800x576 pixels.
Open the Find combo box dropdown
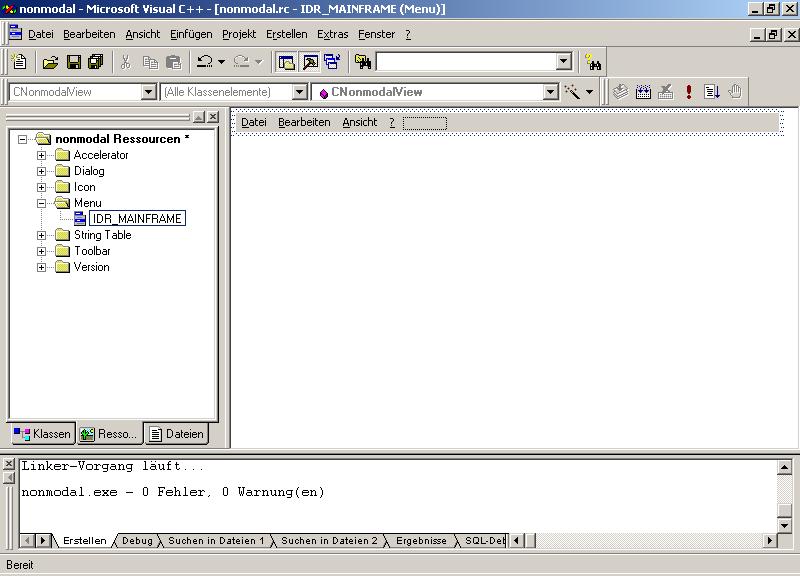coord(564,62)
